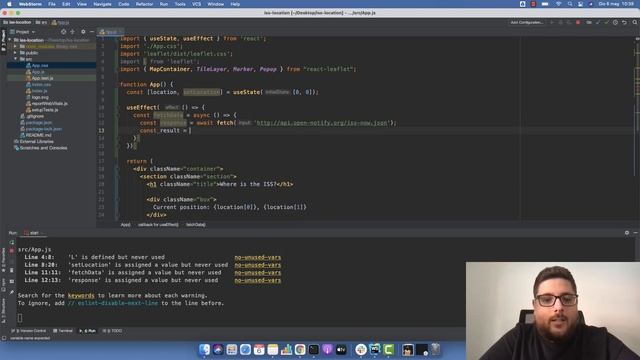The image size is (640, 360).
Task: Click the Wi-Fi icon in menu bar
Action: tap(558, 4)
